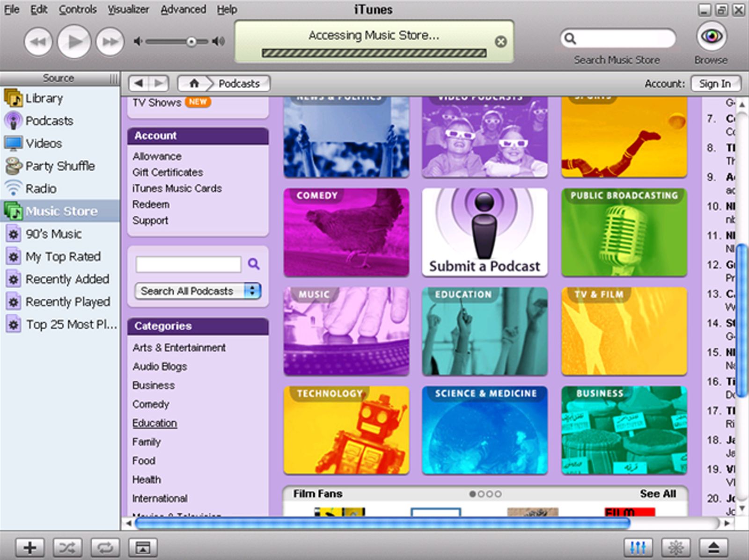Click the store Home icon
Viewport: 749px width, 560px height.
pos(194,83)
